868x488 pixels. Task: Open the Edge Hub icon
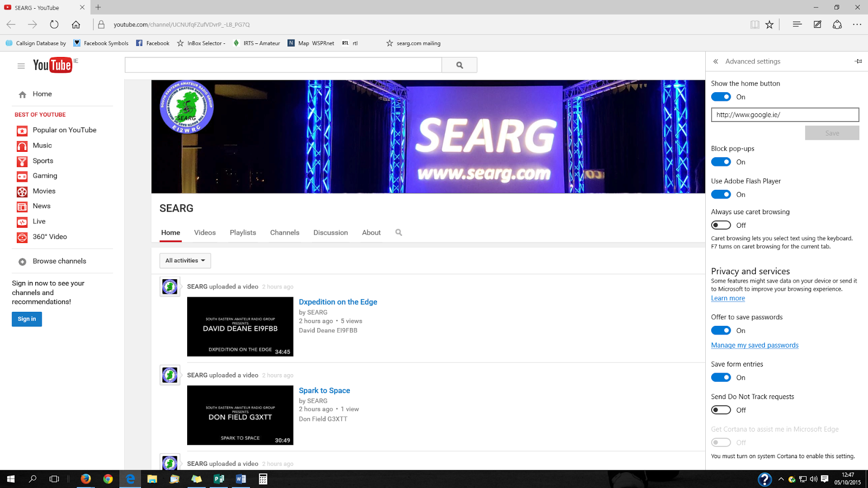[x=797, y=24]
